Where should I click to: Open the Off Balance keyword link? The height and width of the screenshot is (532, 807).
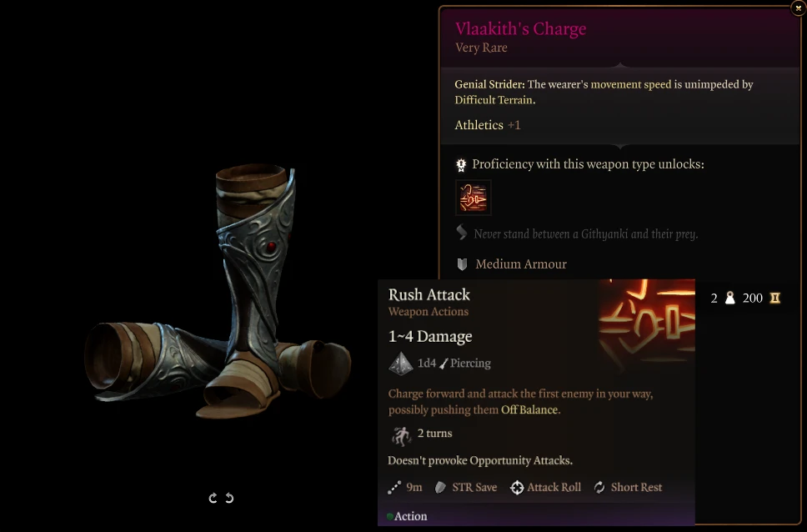click(x=529, y=410)
